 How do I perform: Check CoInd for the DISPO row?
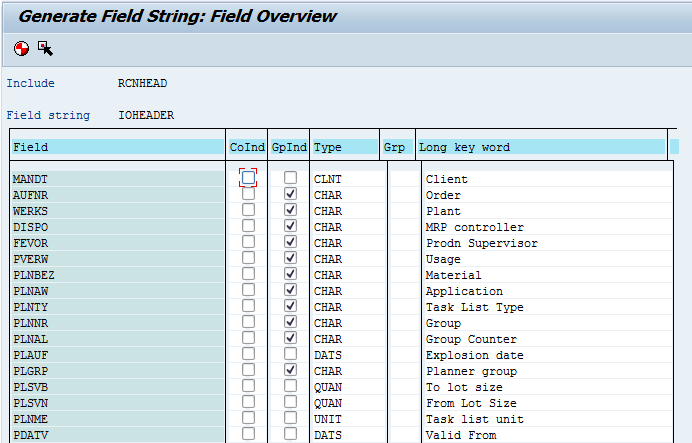[248, 226]
